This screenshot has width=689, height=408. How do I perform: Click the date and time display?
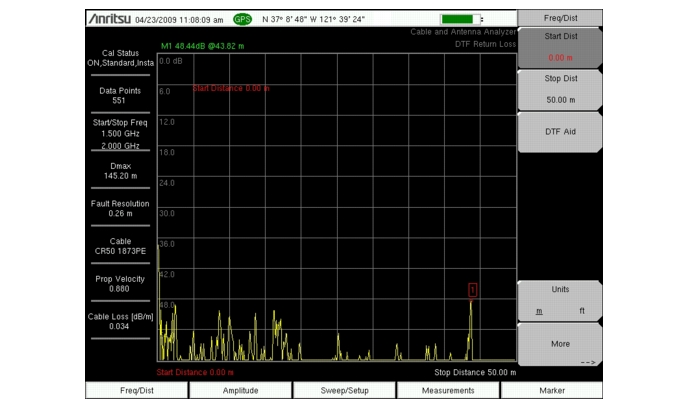point(179,20)
